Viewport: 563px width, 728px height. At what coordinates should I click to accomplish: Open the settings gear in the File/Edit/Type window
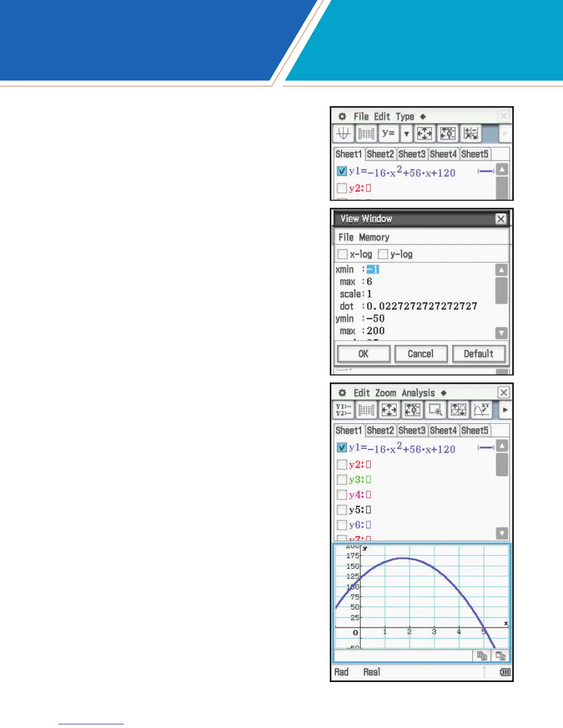342,117
